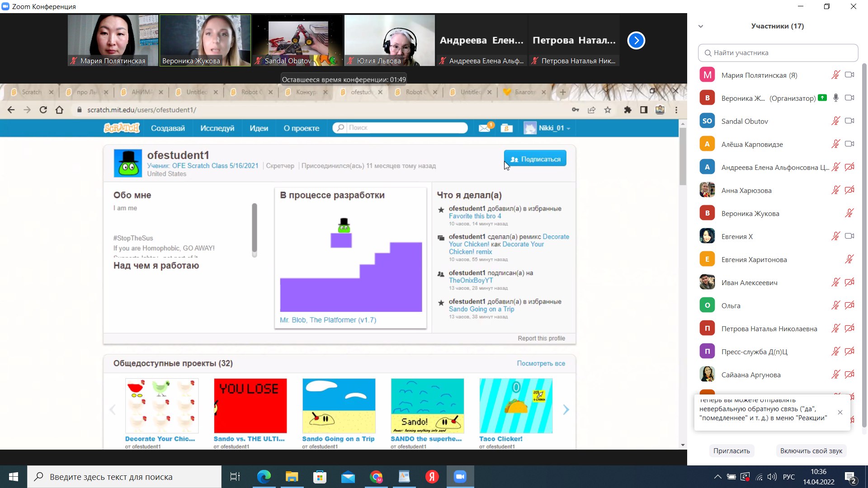Screen dimensions: 868x488
Task: Bookmark page with star icon
Action: click(608, 110)
